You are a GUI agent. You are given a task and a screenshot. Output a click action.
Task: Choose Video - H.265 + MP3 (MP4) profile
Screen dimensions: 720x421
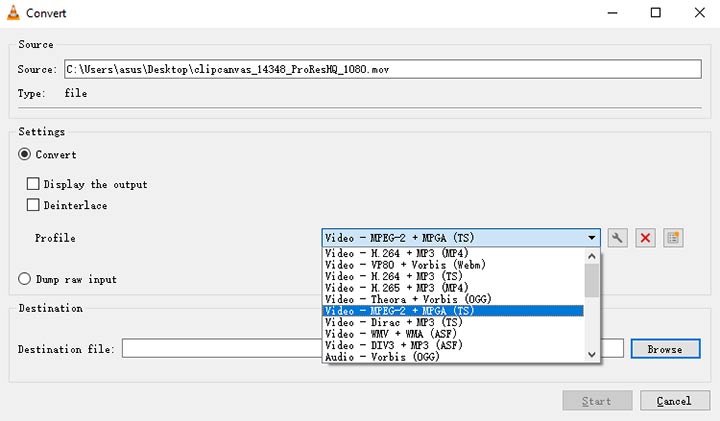coord(453,287)
